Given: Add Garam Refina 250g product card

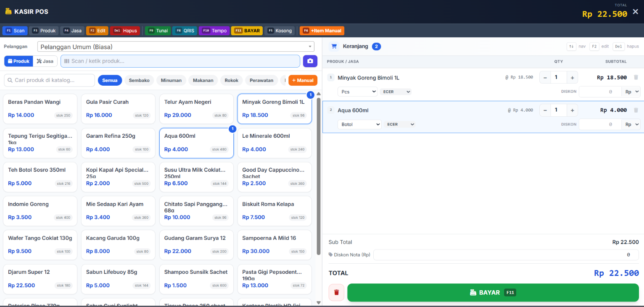Looking at the screenshot, I should pyautogui.click(x=118, y=143).
